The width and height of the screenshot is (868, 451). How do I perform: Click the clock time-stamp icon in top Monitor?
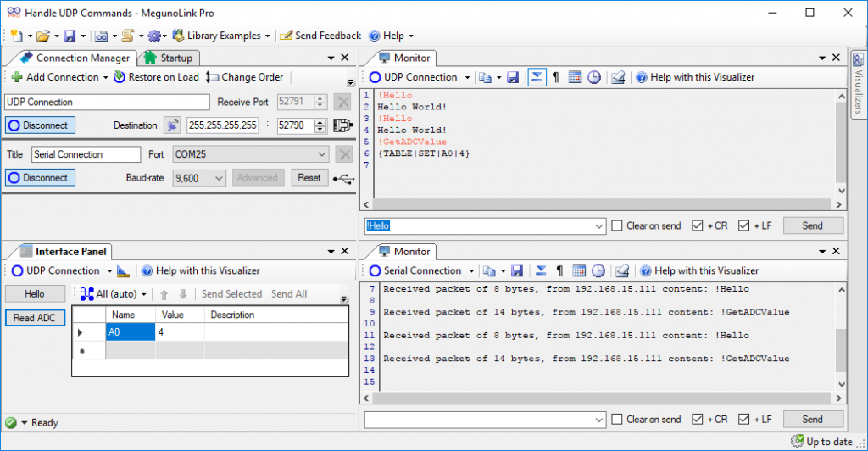tap(594, 77)
